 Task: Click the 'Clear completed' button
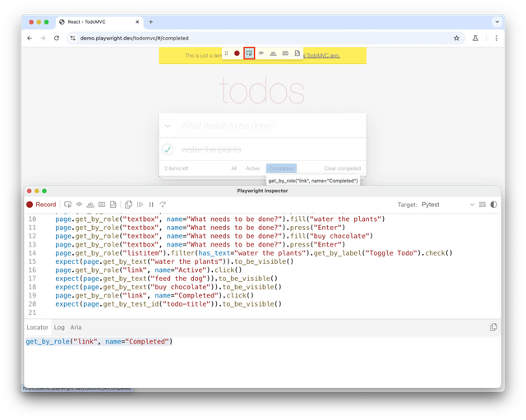(342, 168)
